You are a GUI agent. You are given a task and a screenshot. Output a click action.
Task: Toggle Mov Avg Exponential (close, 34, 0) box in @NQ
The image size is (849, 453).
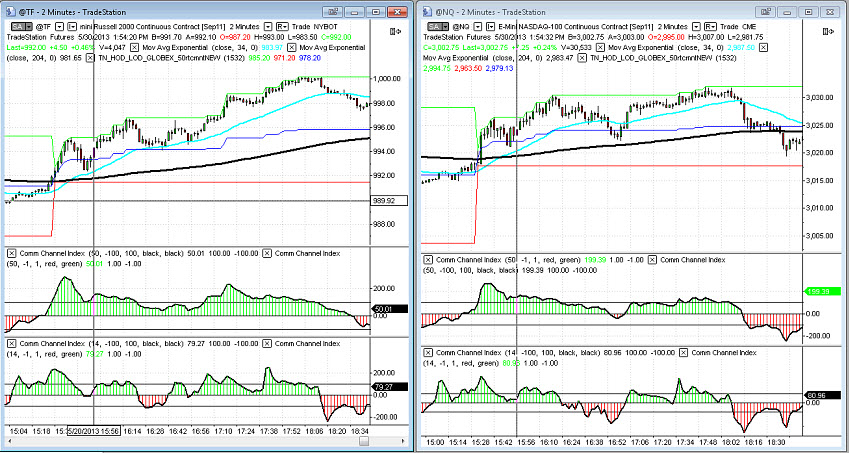point(600,48)
